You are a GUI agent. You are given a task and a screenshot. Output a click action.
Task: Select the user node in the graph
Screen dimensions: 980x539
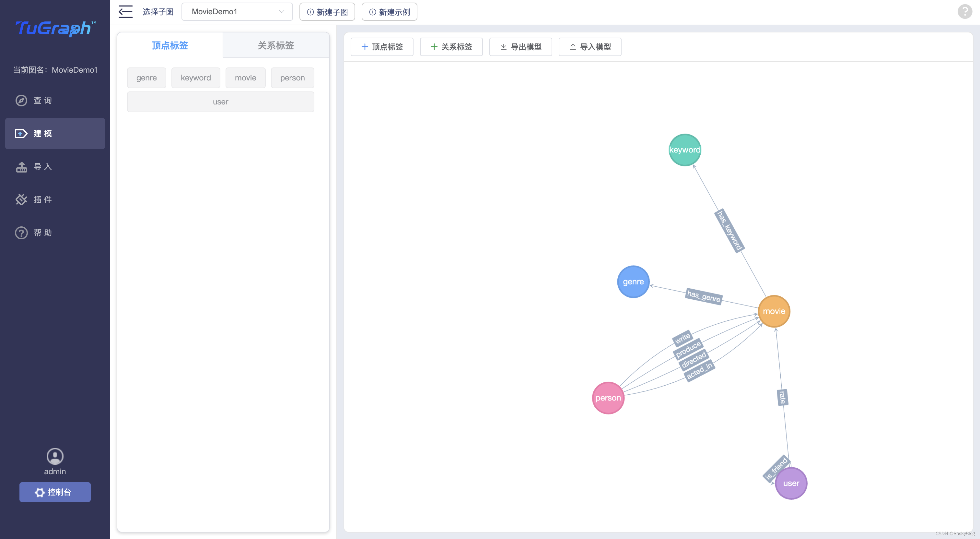791,484
